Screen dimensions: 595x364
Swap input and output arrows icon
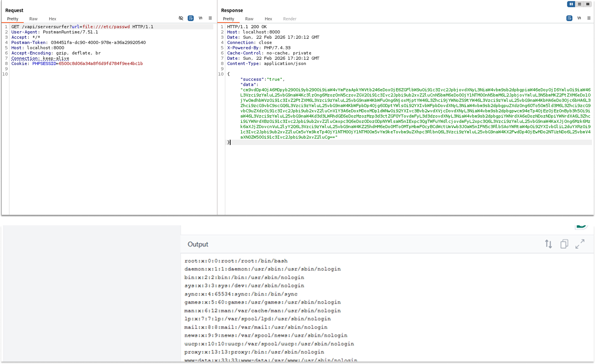548,244
